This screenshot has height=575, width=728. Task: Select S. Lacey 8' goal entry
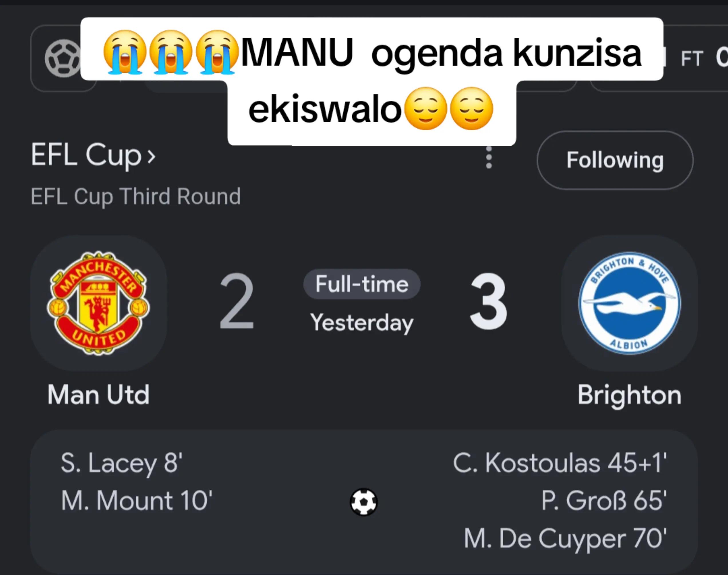[121, 463]
